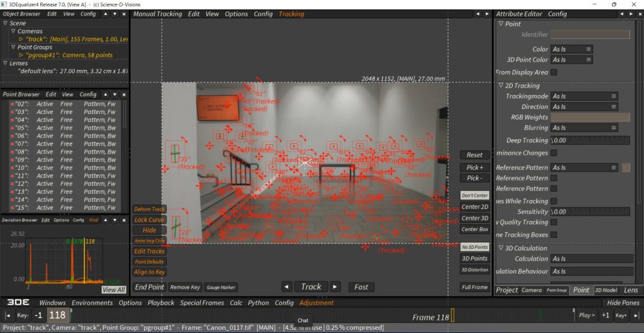This screenshot has height=333, width=644.
Task: Click Object Browser pane up arrow
Action: click(106, 14)
